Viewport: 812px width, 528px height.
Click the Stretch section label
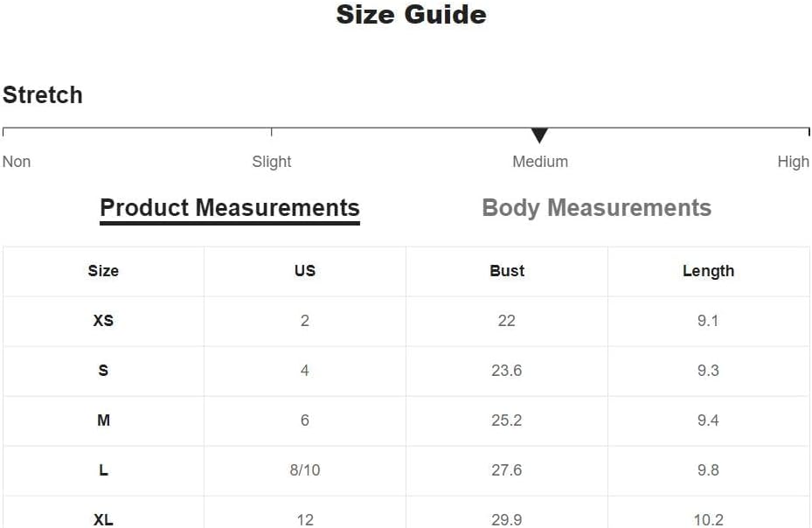click(x=43, y=95)
